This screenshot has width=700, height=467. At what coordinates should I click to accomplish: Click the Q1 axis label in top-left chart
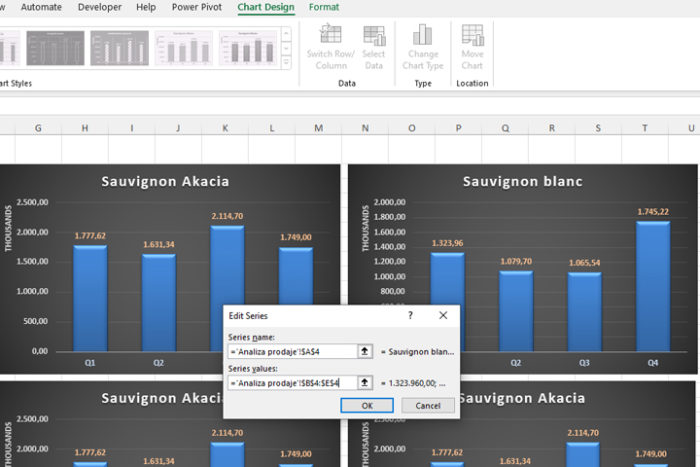pyautogui.click(x=90, y=363)
